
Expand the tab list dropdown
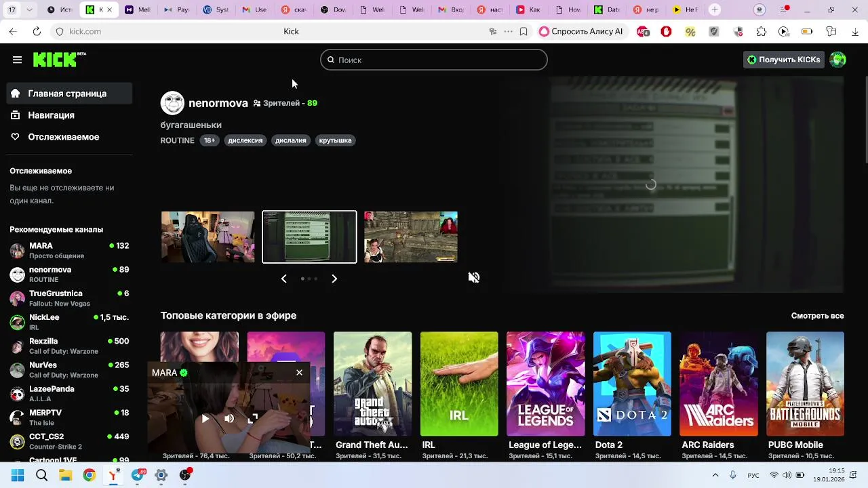click(29, 10)
